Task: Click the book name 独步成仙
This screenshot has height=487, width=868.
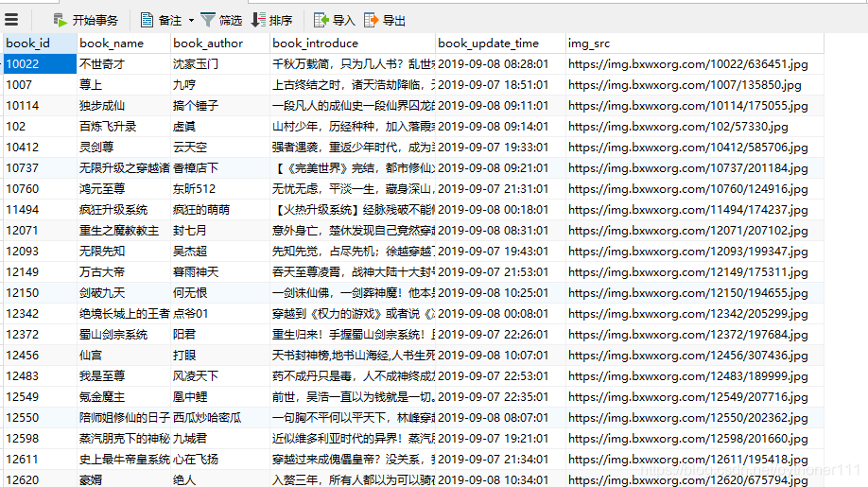Action: [102, 106]
